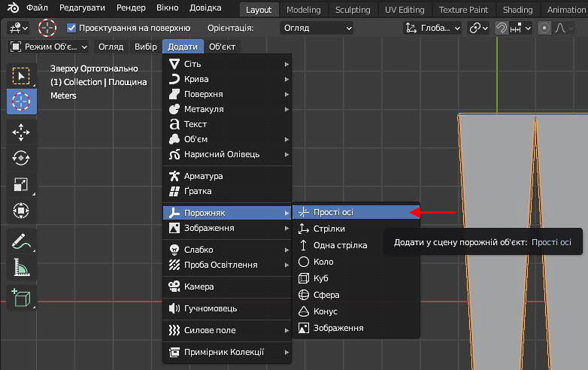Viewport: 588px width, 370px height.
Task: Select the Rotate tool
Action: 21,158
